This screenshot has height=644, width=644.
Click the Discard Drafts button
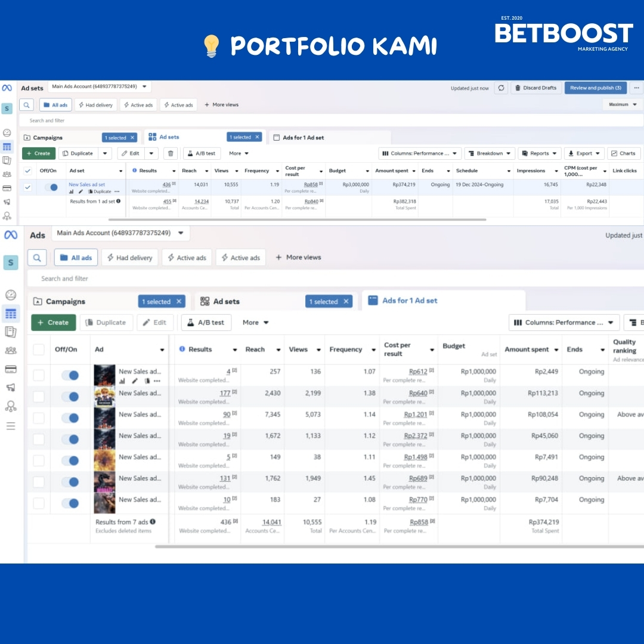point(536,88)
